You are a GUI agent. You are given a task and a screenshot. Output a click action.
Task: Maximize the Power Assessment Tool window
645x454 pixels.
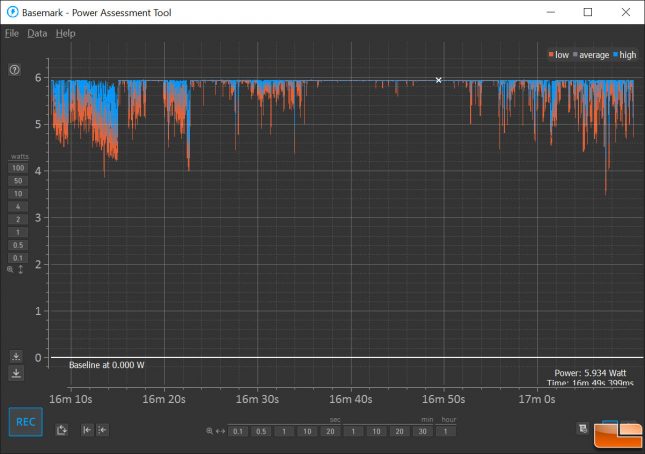pyautogui.click(x=588, y=12)
